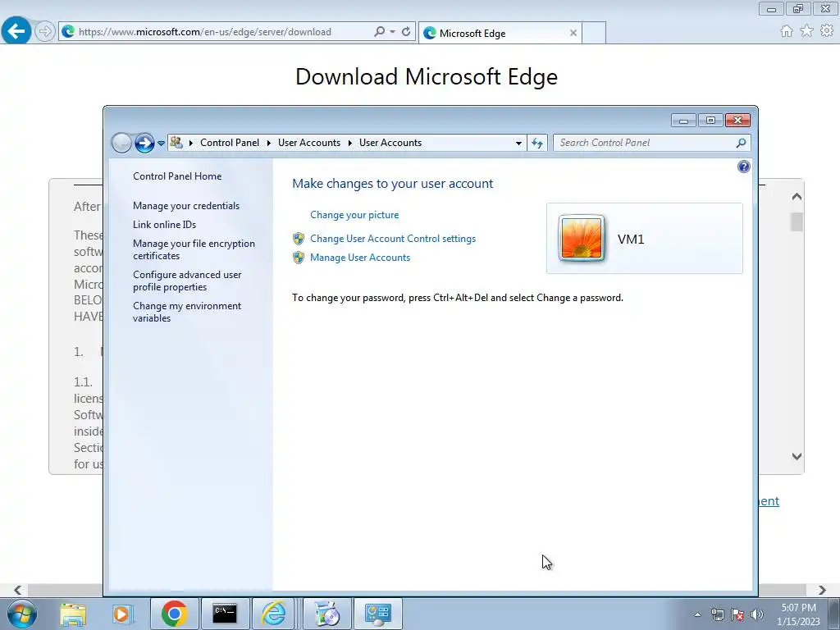This screenshot has height=630, width=840.
Task: Click the Internet Explorer Home icon
Action: [x=787, y=32]
